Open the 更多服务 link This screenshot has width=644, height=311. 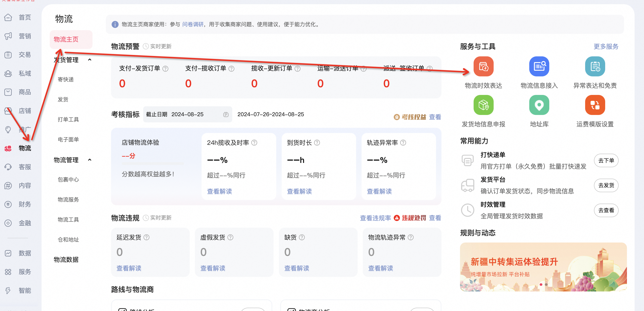[606, 46]
